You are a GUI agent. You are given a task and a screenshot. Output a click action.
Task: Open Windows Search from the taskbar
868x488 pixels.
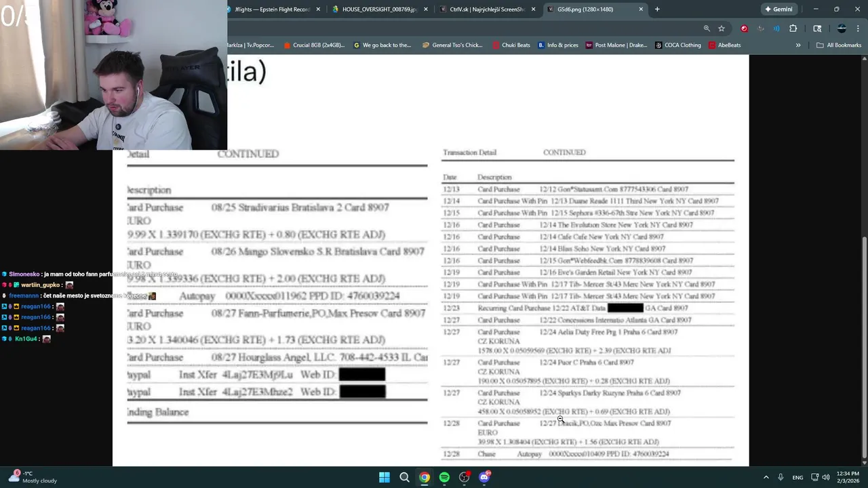click(x=404, y=477)
